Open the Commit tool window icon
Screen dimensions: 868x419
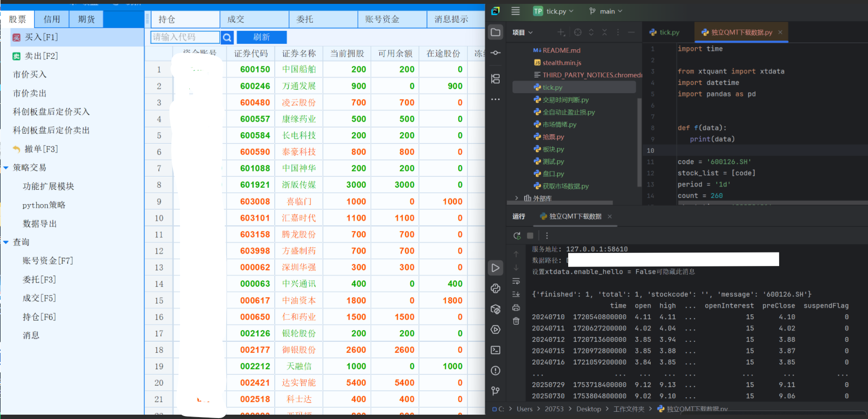tap(495, 53)
